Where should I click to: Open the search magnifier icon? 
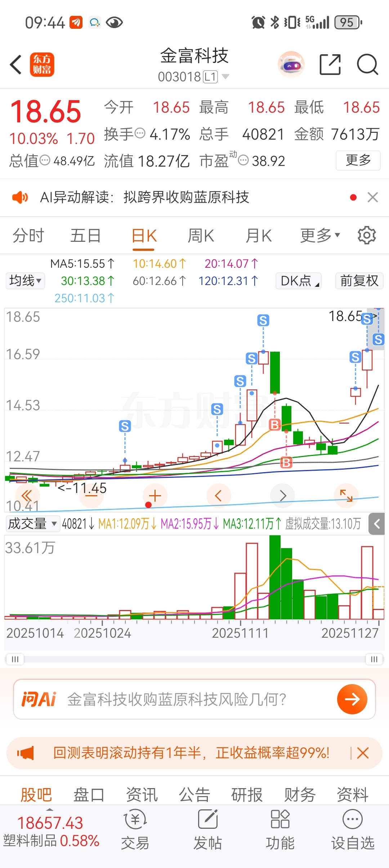coord(367,65)
